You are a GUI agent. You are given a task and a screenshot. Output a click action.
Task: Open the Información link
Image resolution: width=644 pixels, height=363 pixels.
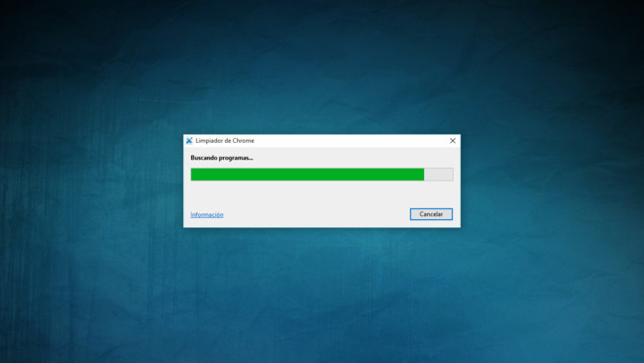pyautogui.click(x=207, y=214)
